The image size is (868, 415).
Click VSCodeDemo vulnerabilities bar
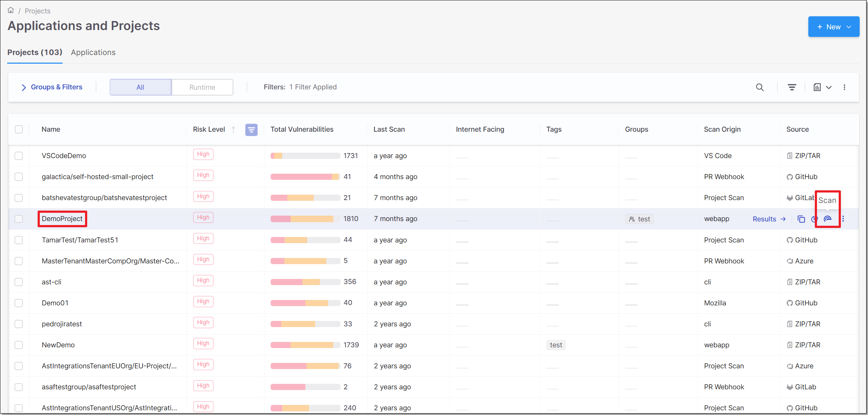(x=305, y=156)
